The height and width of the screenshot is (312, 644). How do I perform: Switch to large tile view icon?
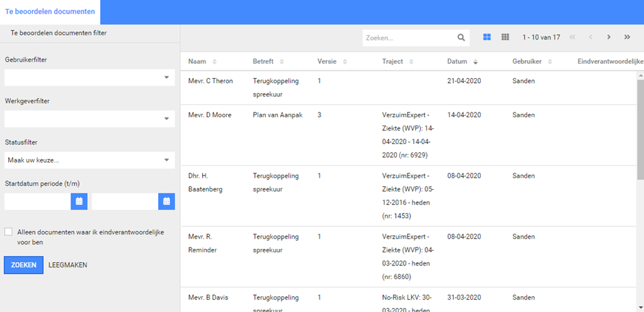tap(487, 37)
